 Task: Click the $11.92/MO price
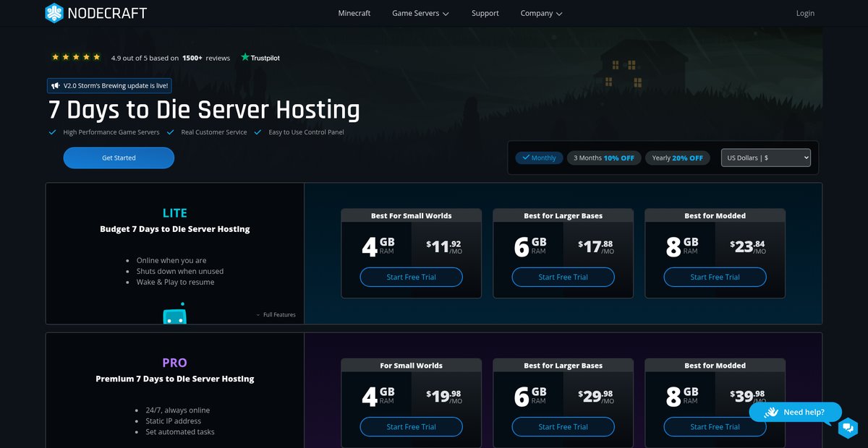tap(444, 246)
